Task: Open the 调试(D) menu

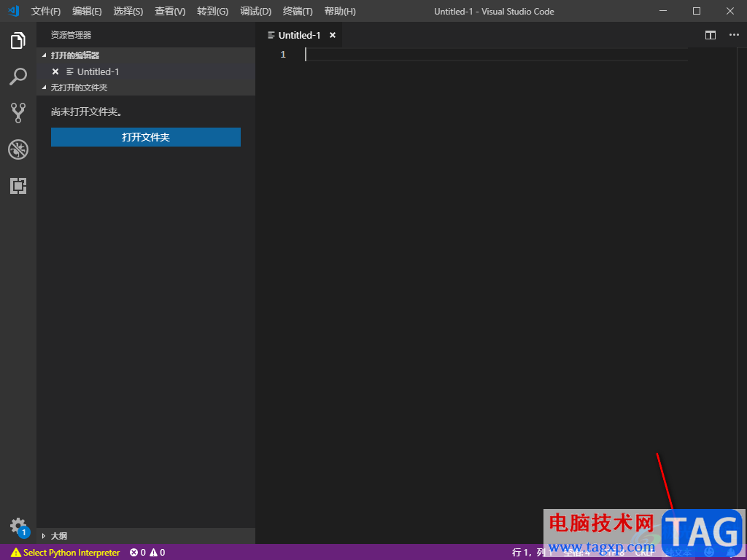Action: click(256, 12)
